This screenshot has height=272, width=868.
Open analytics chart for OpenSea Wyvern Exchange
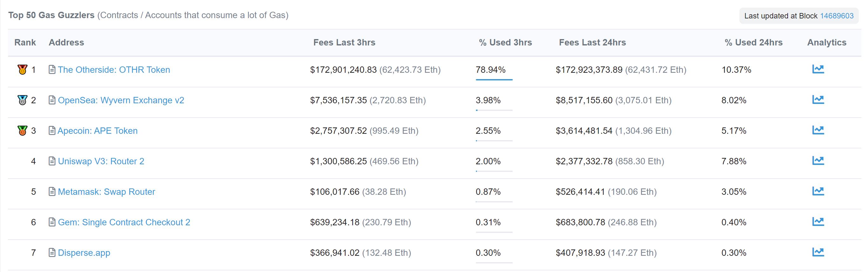818,99
